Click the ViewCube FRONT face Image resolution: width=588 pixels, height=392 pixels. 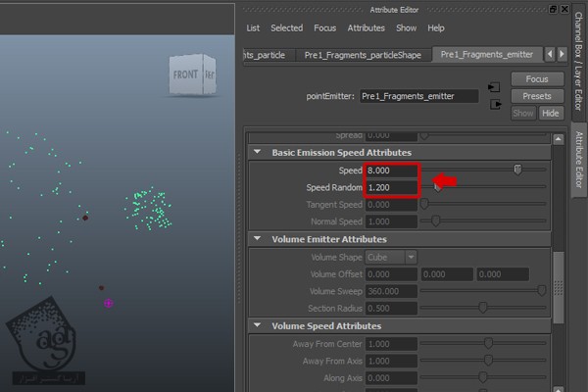[185, 74]
